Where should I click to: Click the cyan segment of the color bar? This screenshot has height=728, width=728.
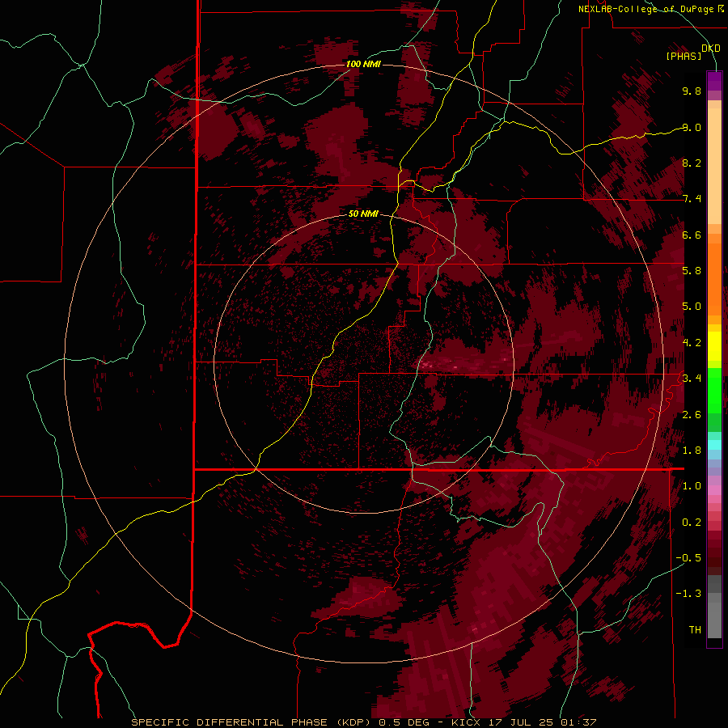(714, 445)
